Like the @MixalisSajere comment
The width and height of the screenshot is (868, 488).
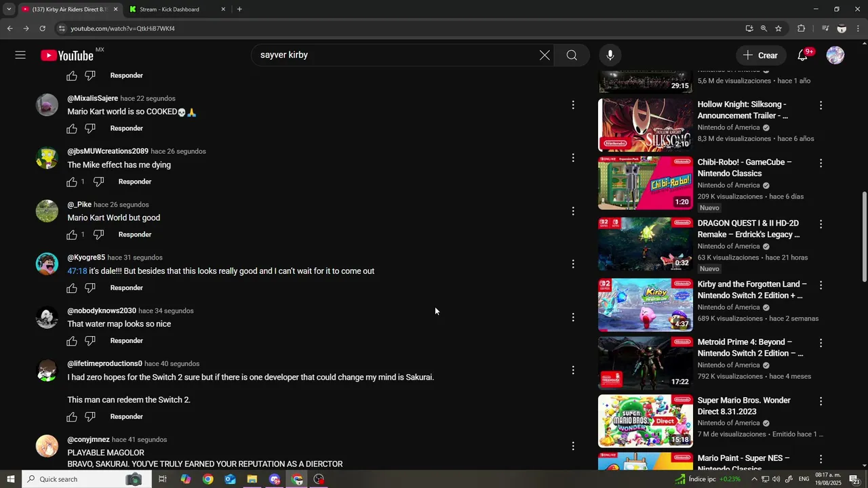[72, 129]
